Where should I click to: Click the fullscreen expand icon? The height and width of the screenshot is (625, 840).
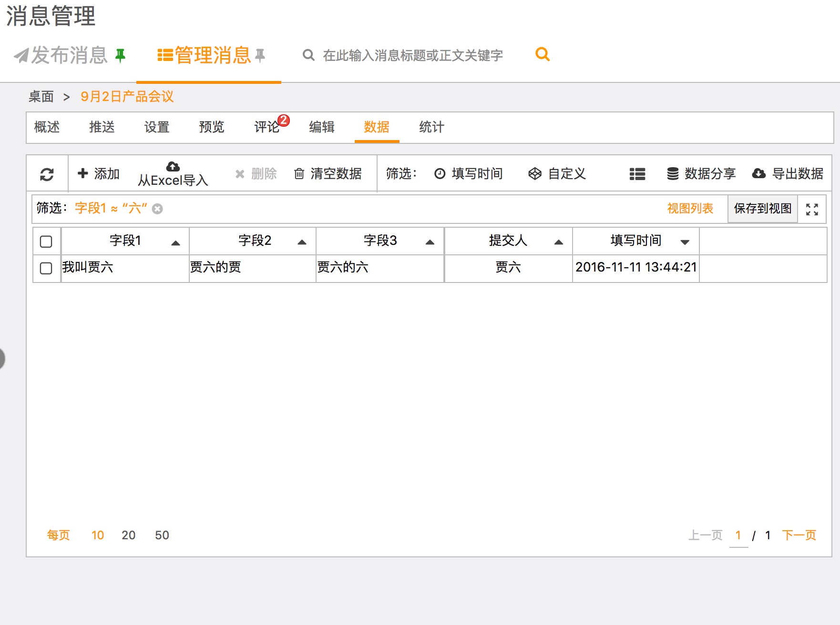point(812,209)
